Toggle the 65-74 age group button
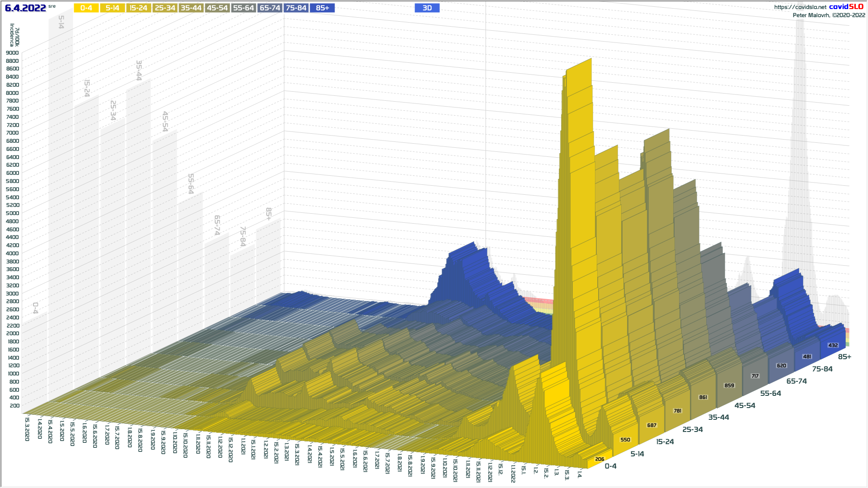 [270, 8]
